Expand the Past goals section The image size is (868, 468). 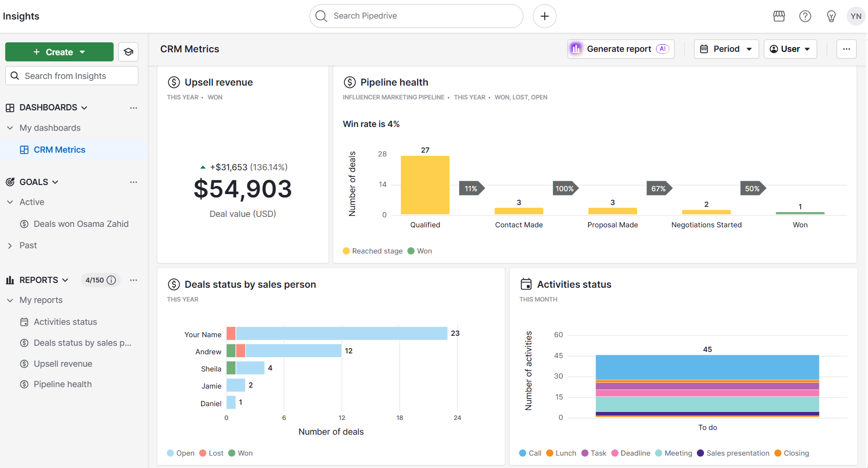coord(10,245)
